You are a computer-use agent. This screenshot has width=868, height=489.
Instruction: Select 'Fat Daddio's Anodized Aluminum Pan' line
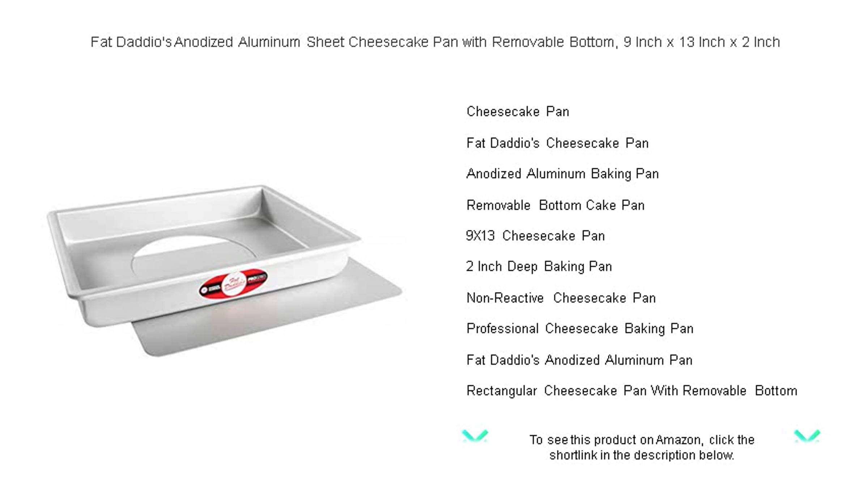[x=579, y=360]
